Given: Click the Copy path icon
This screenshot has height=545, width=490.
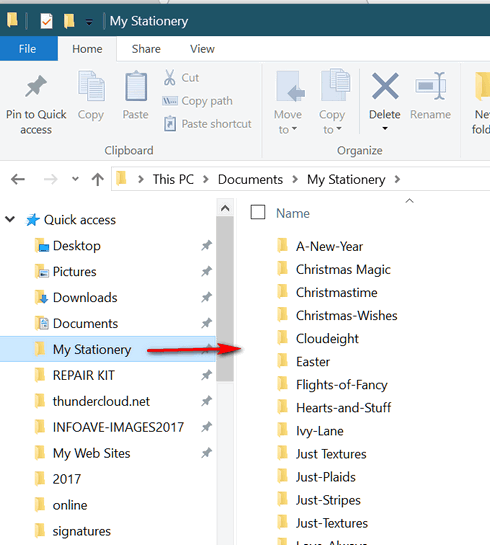Looking at the screenshot, I should click(170, 101).
